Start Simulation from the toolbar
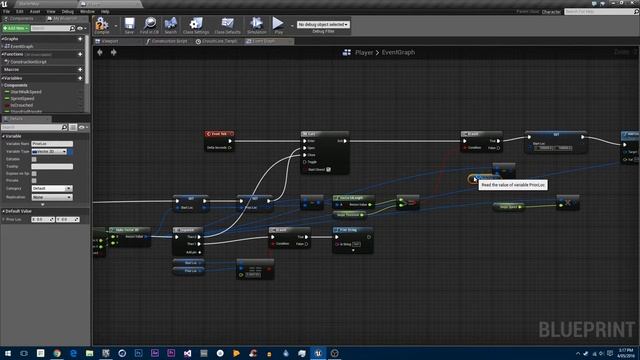The width and height of the screenshot is (640, 360). [x=257, y=25]
